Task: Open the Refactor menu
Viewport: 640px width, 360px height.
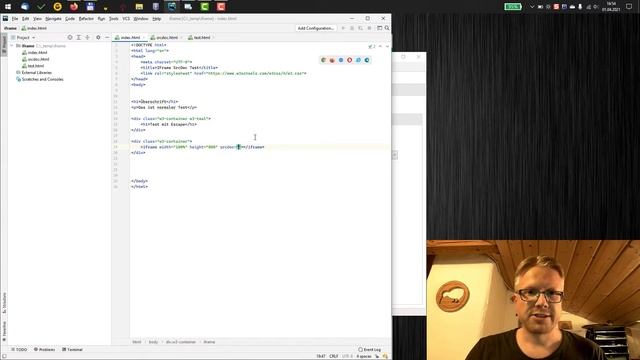Action: [86, 19]
